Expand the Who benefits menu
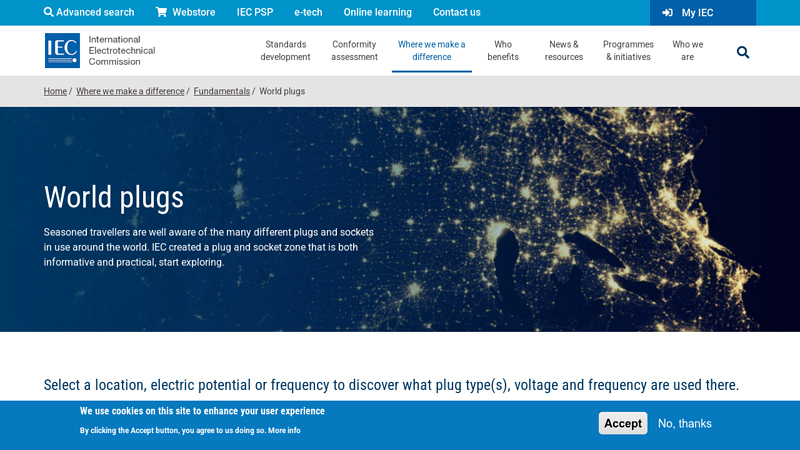The width and height of the screenshot is (800, 450). (x=503, y=51)
